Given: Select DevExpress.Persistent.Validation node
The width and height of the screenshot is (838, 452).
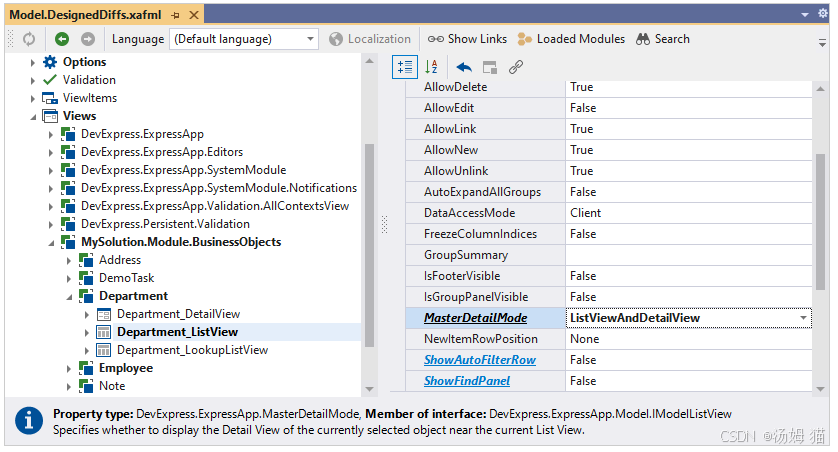Looking at the screenshot, I should pos(165,224).
